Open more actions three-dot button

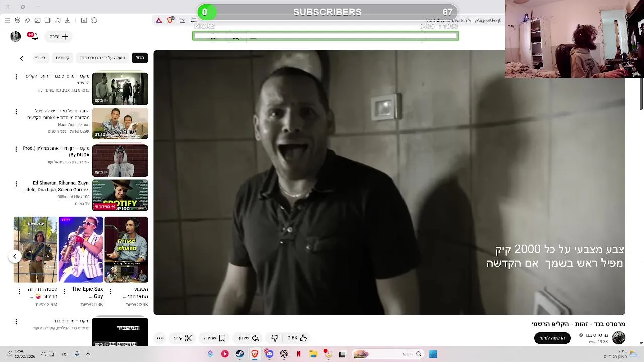tap(159, 338)
